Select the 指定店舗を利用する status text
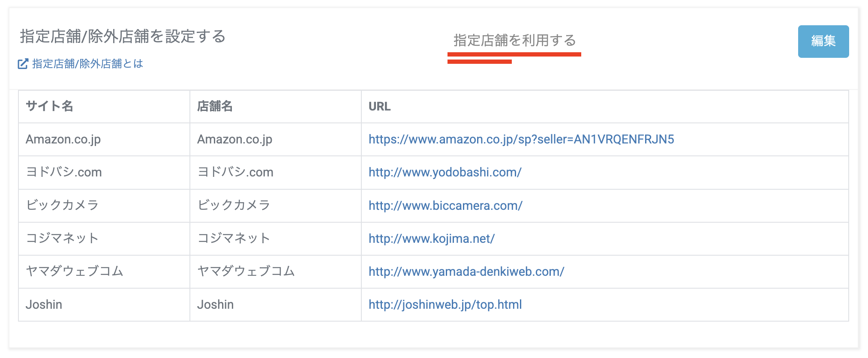Viewport: 868px width, 358px height. click(x=514, y=40)
